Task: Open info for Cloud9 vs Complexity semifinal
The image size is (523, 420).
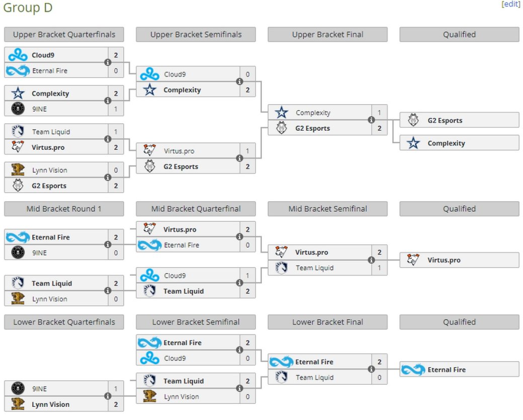Action: 239,81
